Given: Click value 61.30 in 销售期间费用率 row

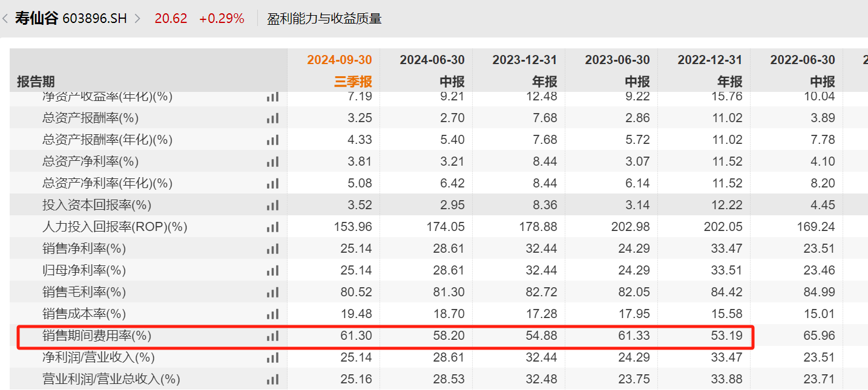Looking at the screenshot, I should tap(356, 336).
